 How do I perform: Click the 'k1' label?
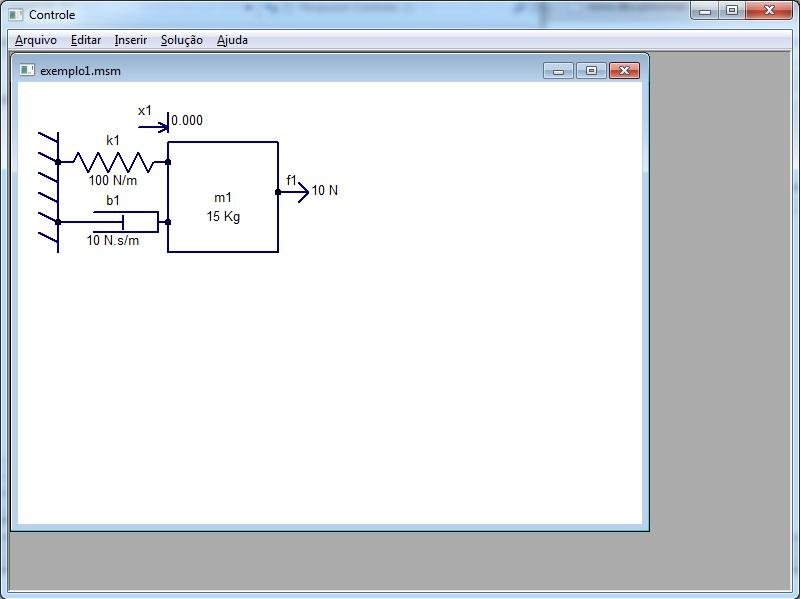click(x=113, y=140)
